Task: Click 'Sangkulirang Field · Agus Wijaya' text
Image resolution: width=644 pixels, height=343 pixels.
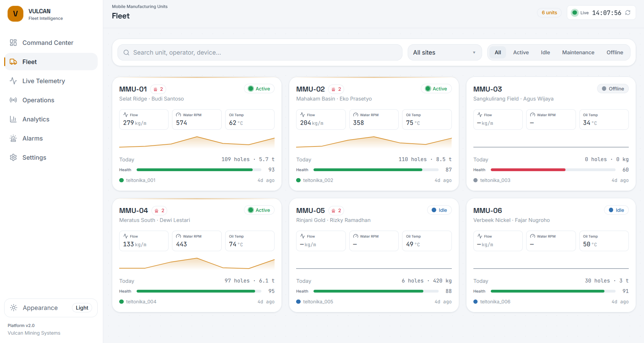Action: coord(513,99)
